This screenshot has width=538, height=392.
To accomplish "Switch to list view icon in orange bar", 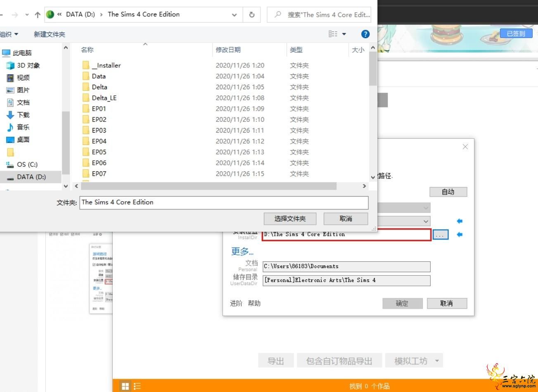I will coord(137,386).
